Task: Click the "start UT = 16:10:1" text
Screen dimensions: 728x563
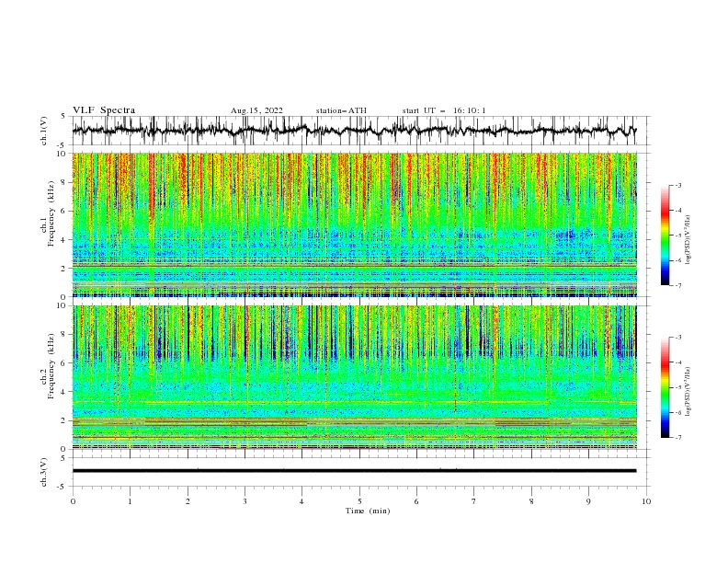Action: coord(444,110)
